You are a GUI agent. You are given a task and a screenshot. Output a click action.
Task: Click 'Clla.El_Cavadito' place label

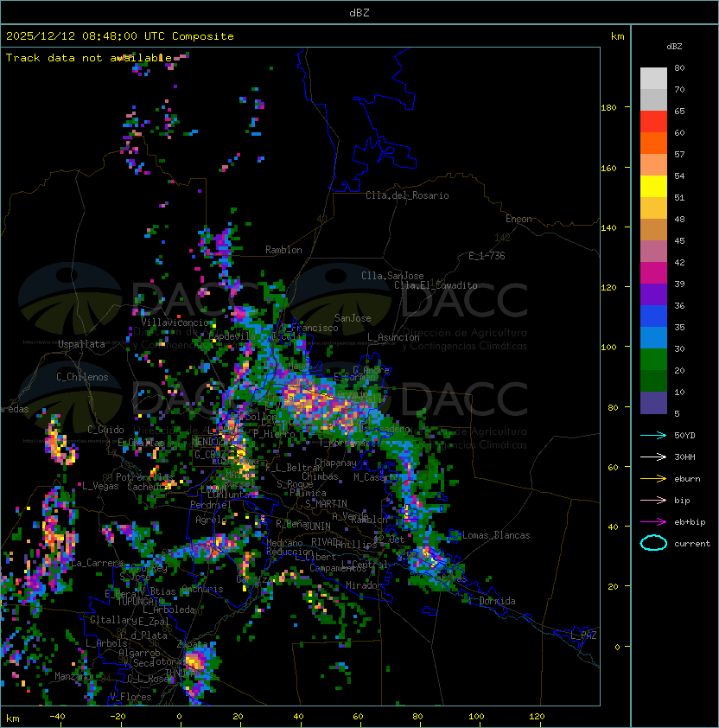436,285
